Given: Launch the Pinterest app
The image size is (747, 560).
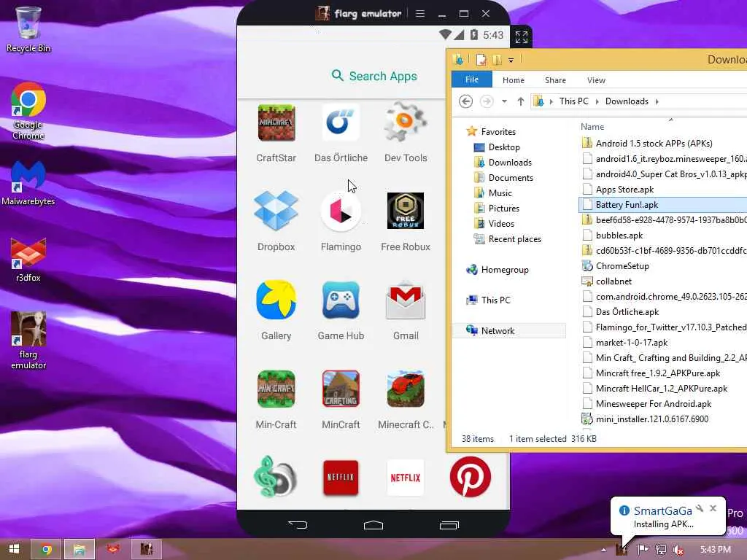Looking at the screenshot, I should pos(471,477).
